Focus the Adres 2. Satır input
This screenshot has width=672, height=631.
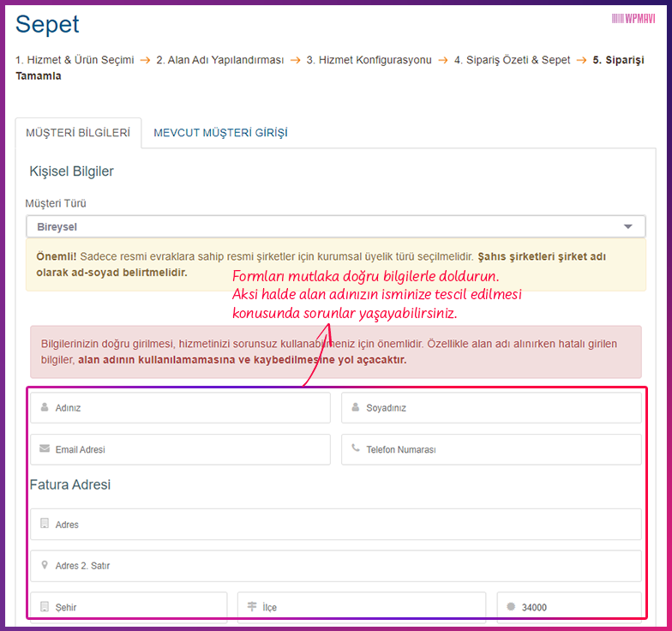(336, 566)
